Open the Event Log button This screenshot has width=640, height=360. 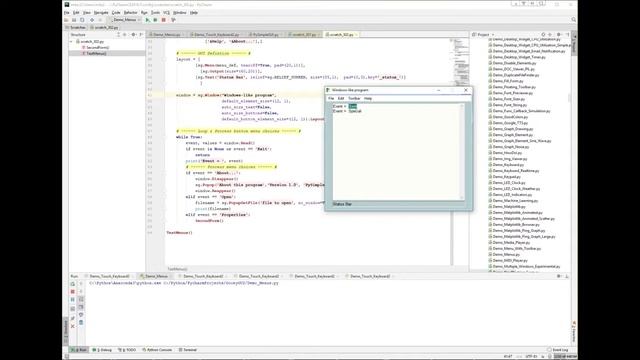click(558, 350)
